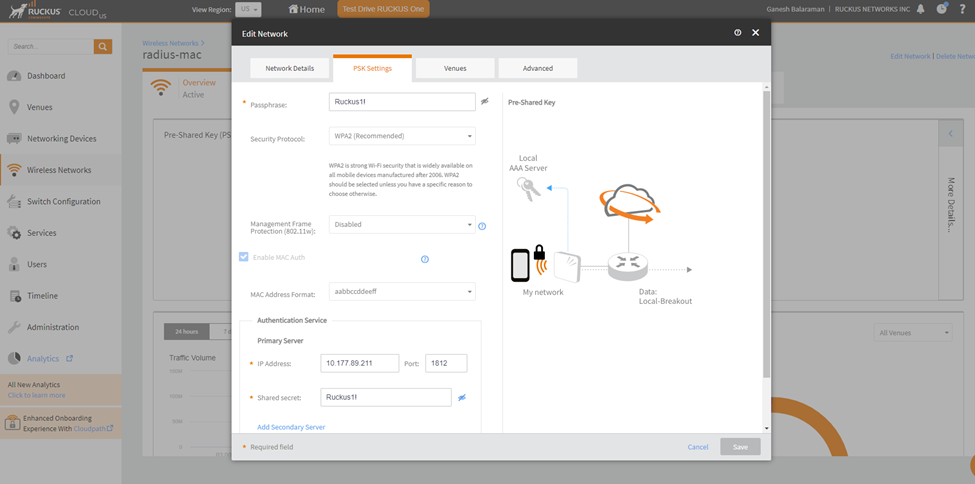The width and height of the screenshot is (975, 484).
Task: Click the Cancel link in the dialog
Action: click(698, 447)
